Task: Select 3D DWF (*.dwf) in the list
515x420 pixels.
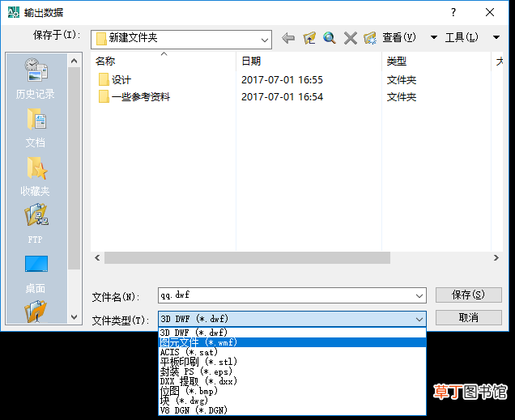Action: point(292,333)
